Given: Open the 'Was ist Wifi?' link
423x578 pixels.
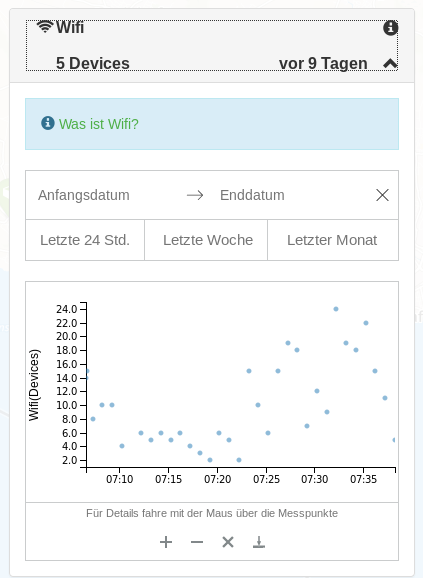Looking at the screenshot, I should pyautogui.click(x=98, y=124).
